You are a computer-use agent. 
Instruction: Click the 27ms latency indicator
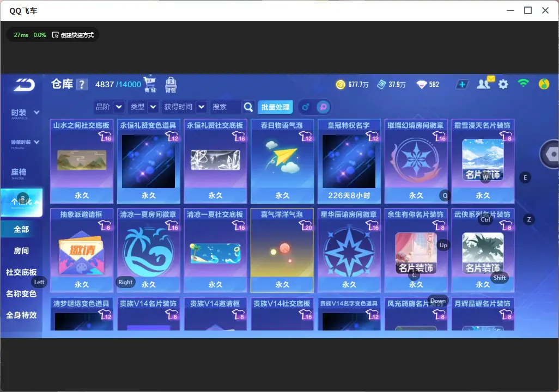(x=21, y=35)
